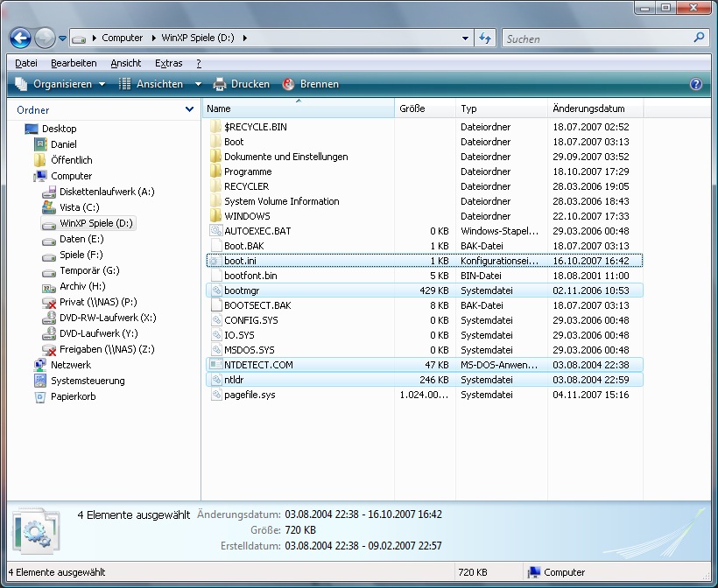The height and width of the screenshot is (588, 718).
Task: Open the recent pages dropdown arrow
Action: pos(62,38)
